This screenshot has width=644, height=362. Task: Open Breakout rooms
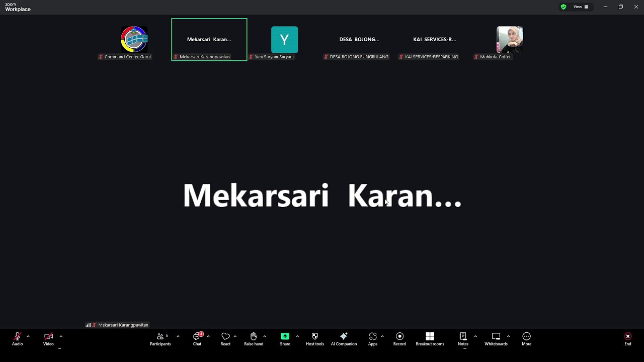[430, 339]
